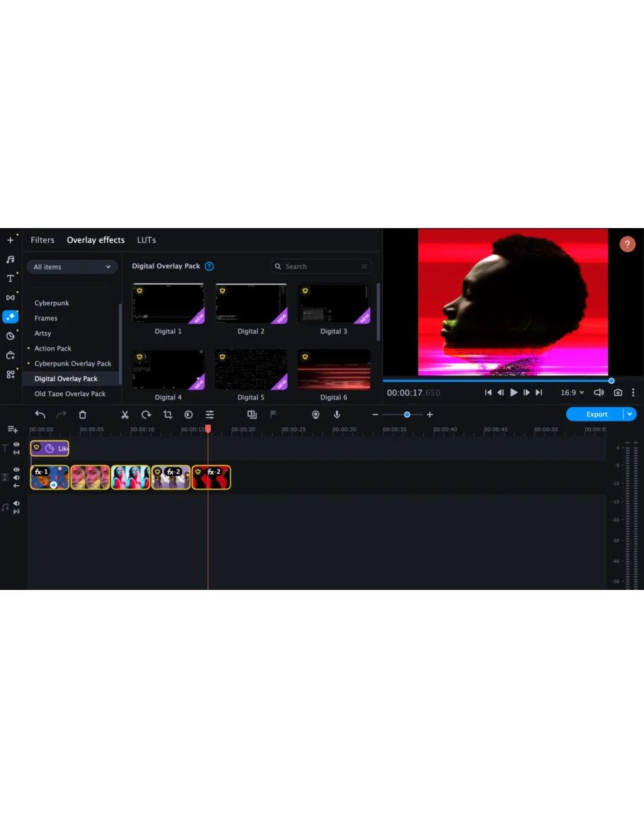Open export options dropdown arrow
Viewport: 644px width, 818px height.
(x=630, y=414)
